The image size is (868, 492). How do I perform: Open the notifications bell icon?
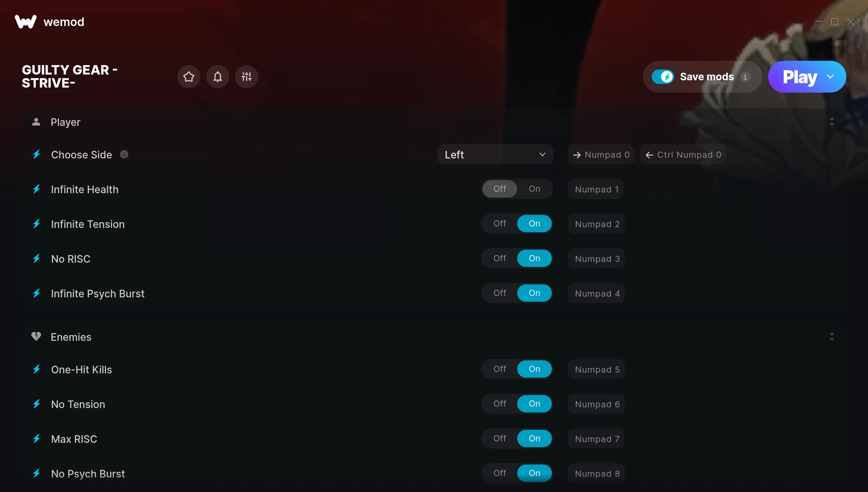click(x=218, y=77)
